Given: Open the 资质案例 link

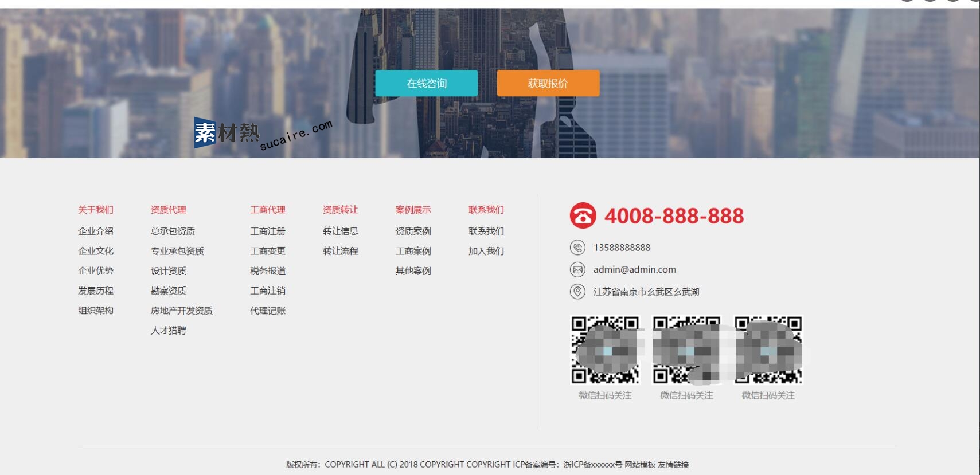Looking at the screenshot, I should (x=413, y=231).
